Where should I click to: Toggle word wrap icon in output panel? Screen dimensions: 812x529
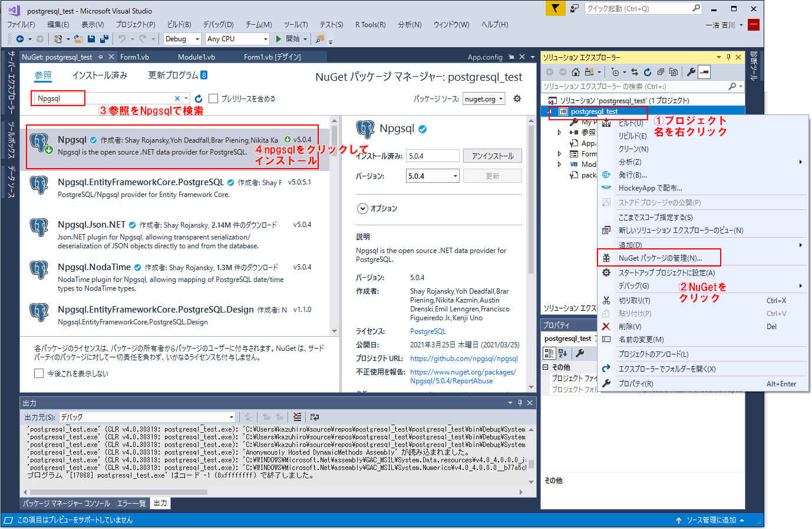(x=315, y=417)
